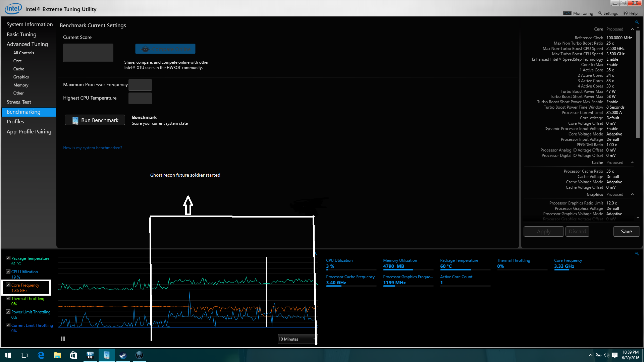Collapse the Core proposed settings section
The image size is (644, 362).
[632, 29]
